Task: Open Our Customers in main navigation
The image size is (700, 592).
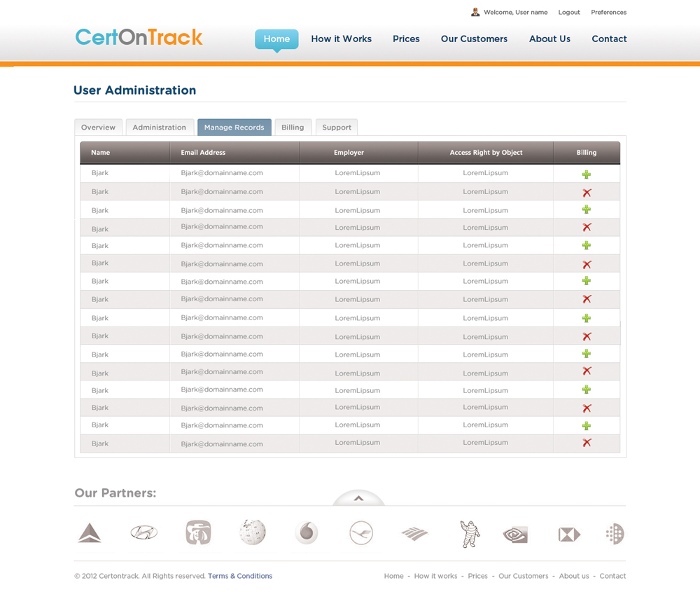Action: coord(474,39)
